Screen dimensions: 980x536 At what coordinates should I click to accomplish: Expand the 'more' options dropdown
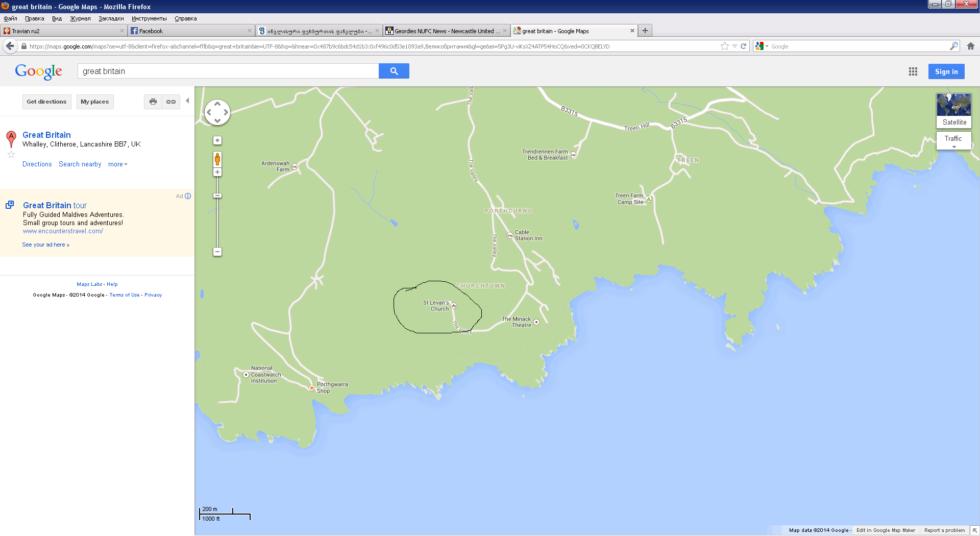[x=117, y=164]
